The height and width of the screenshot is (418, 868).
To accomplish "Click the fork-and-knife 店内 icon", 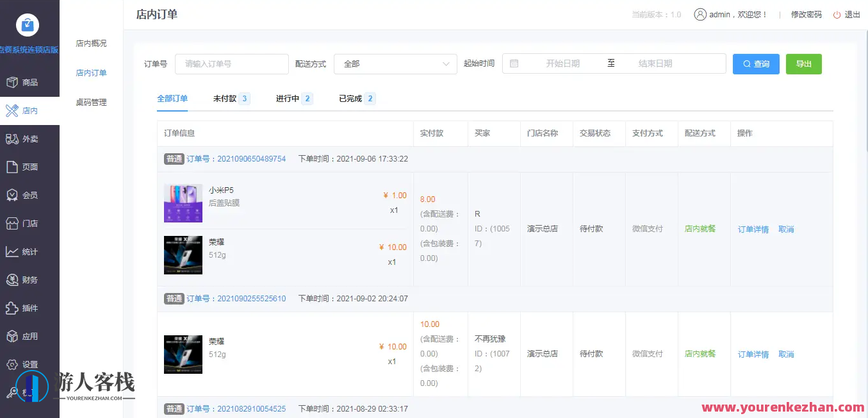I will pyautogui.click(x=12, y=110).
